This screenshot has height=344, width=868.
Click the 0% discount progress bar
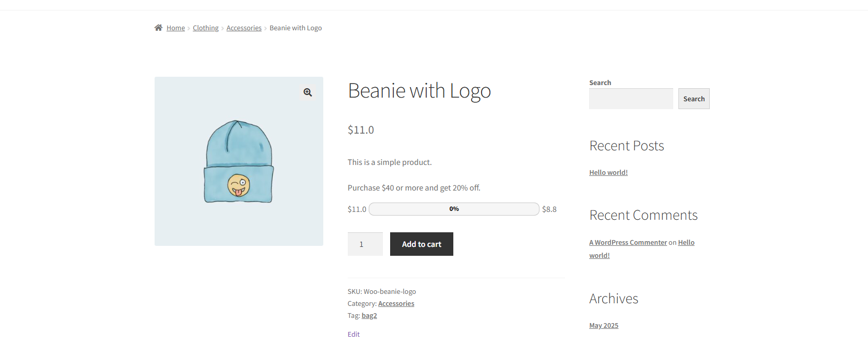tap(453, 209)
